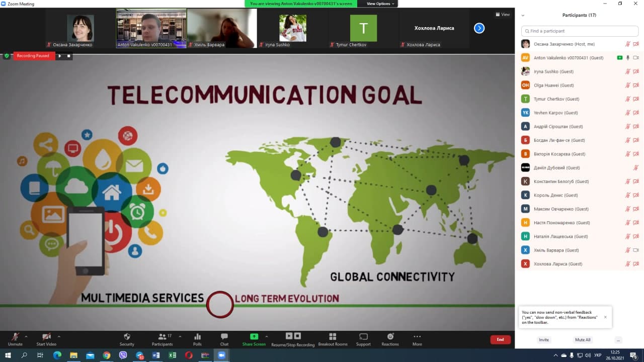Click next arrow to show more video thumbnails
644x362 pixels.
479,28
